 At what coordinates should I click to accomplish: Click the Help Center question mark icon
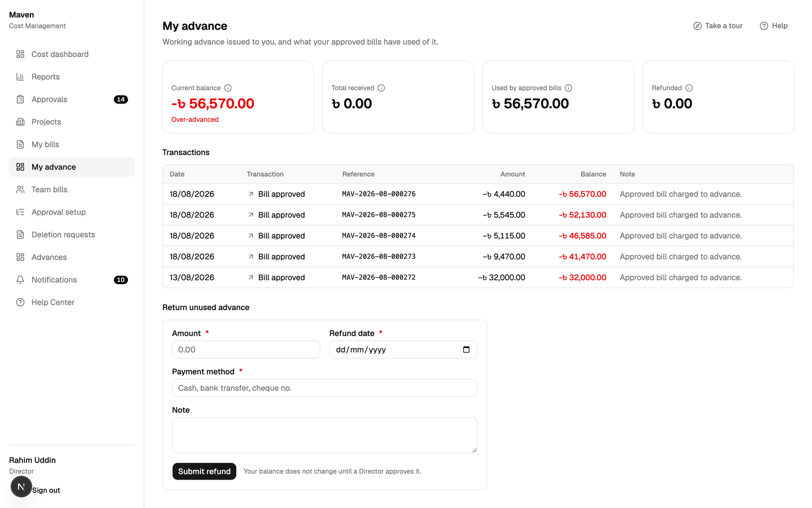(x=20, y=302)
